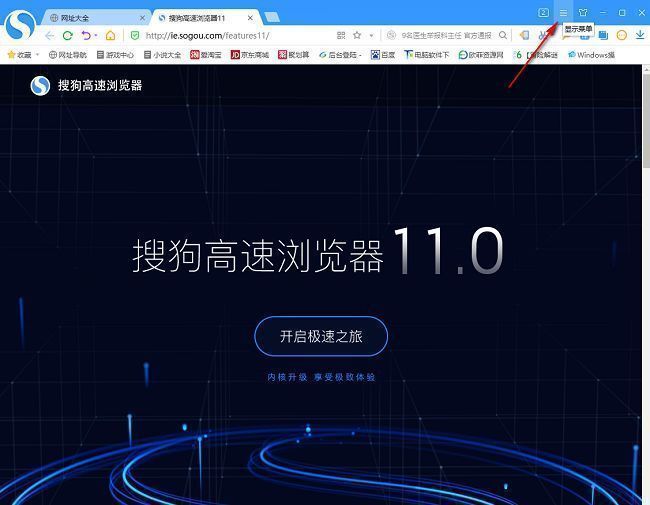This screenshot has height=505, width=650.
Task: Click the 内核升级 享受极致体验 text
Action: pos(321,377)
